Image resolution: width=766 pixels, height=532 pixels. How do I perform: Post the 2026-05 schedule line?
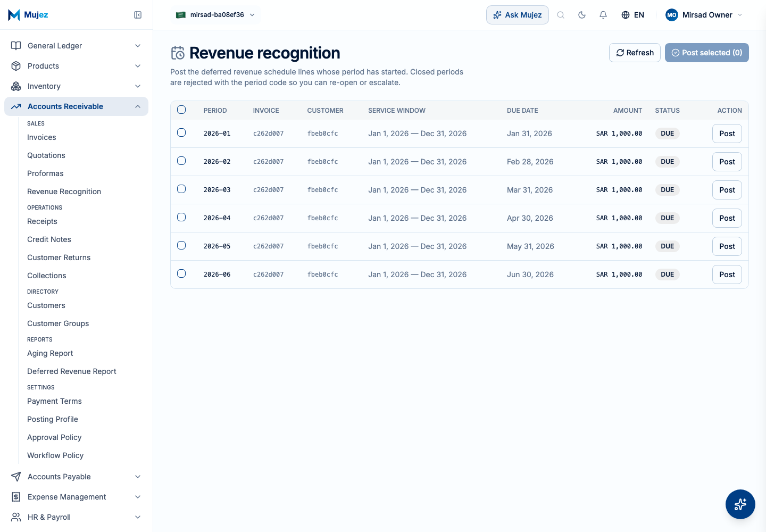click(x=727, y=246)
